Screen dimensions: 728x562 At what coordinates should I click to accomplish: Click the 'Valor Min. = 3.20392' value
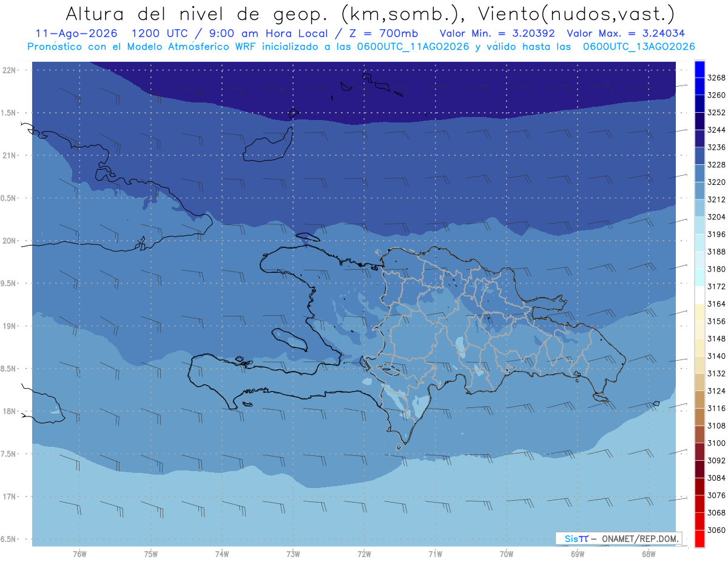(497, 33)
